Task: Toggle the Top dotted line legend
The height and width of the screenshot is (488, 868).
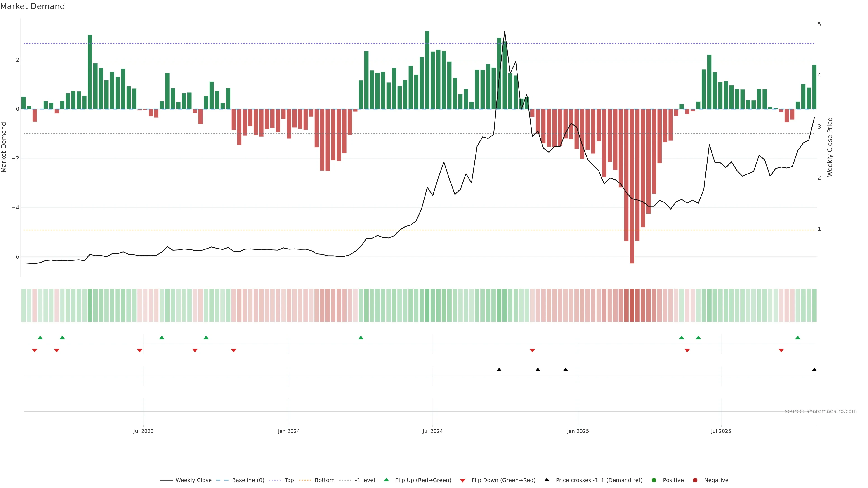Action: [x=289, y=480]
